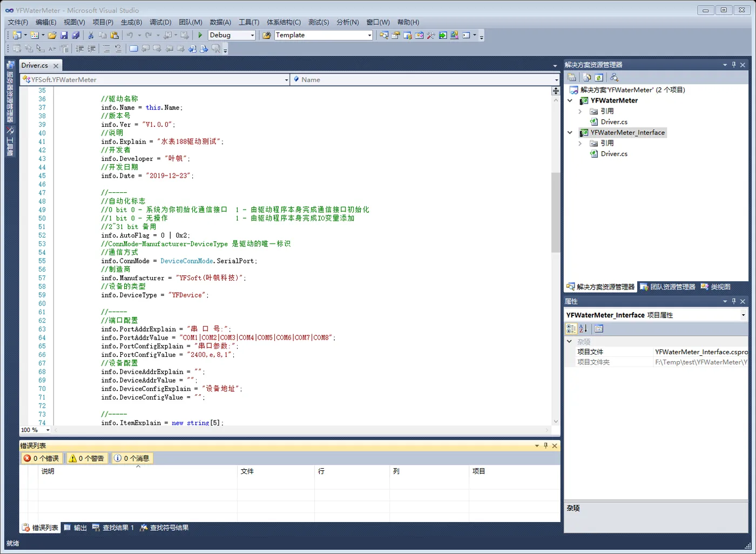Image resolution: width=756 pixels, height=554 pixels.
Task: Open the 工具箱 side tab
Action: (10, 142)
